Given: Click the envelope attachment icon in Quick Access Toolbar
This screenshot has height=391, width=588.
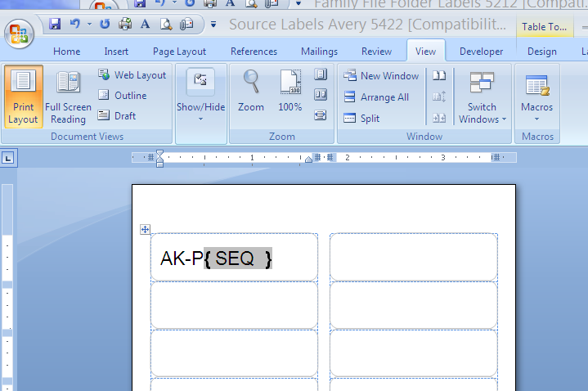Looking at the screenshot, I should tap(186, 24).
